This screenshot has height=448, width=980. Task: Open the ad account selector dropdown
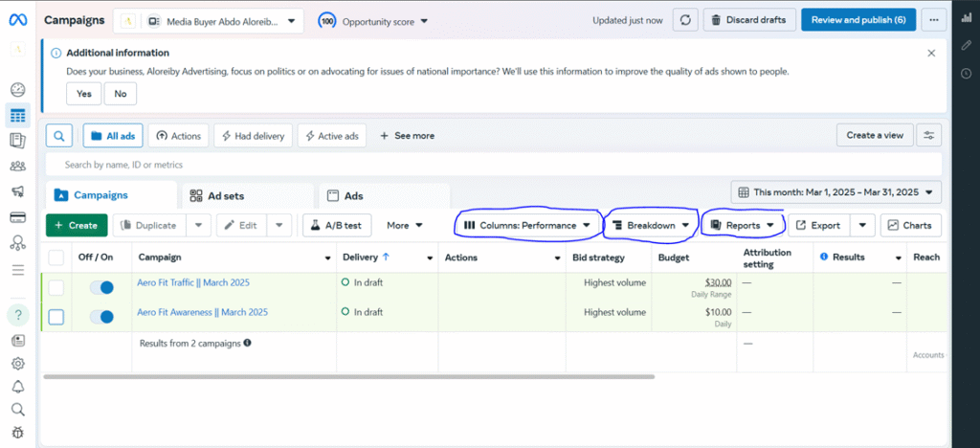[x=208, y=21]
